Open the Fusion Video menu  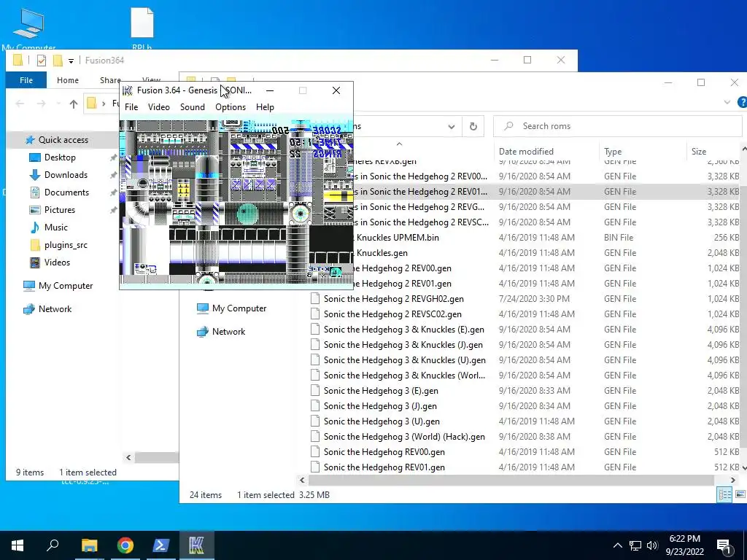[x=158, y=107]
